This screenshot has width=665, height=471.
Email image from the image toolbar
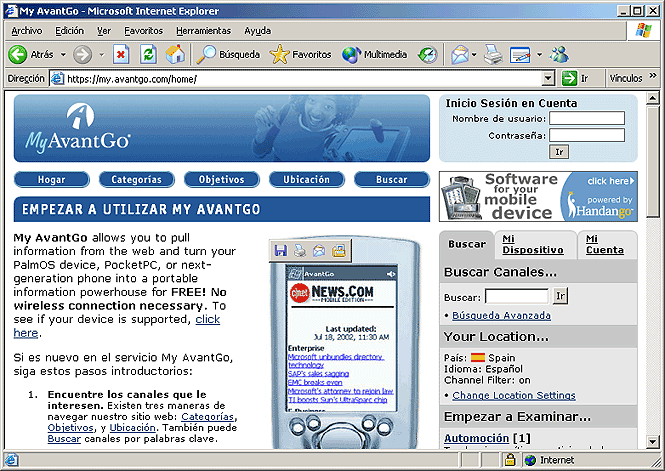pos(319,251)
